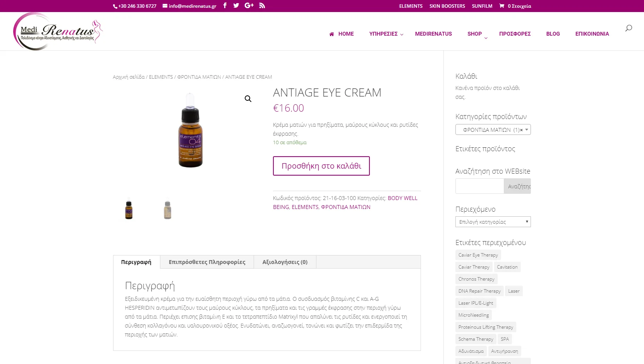Click the Medi Renatus logo
This screenshot has height=364, width=644.
click(58, 31)
